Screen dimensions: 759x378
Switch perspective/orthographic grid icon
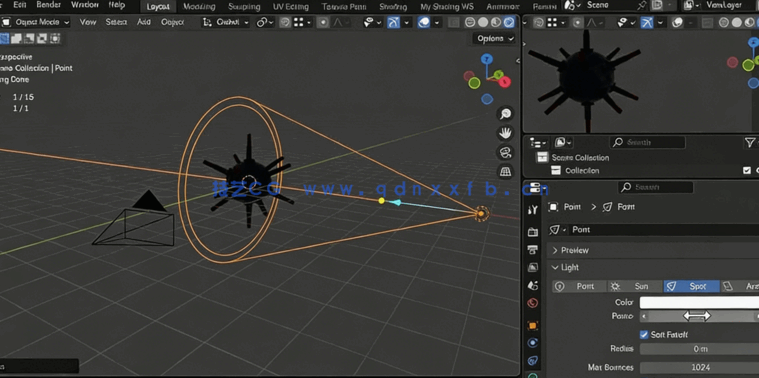505,171
